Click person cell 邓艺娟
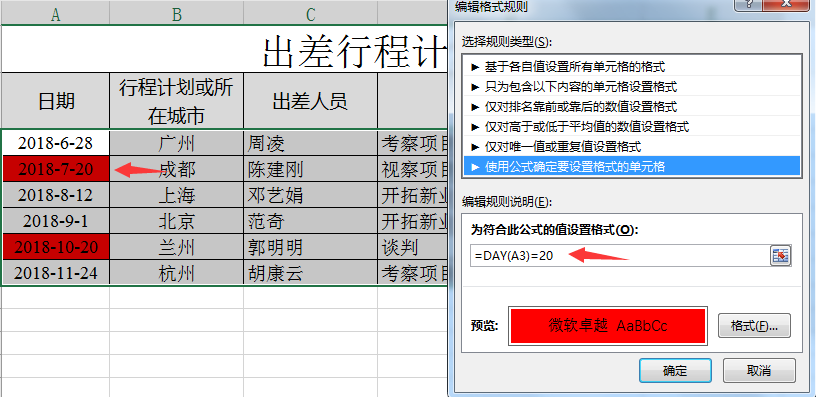 click(311, 195)
